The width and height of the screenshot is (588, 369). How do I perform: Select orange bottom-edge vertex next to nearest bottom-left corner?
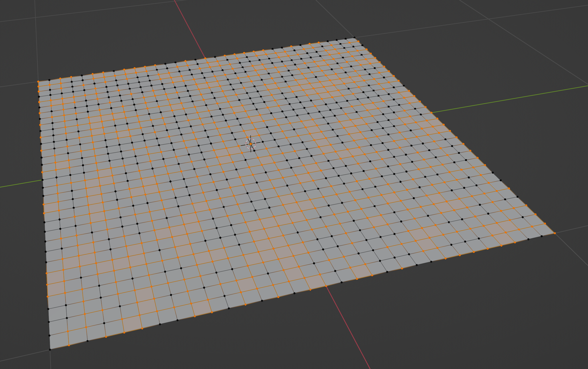pyautogui.click(x=69, y=345)
